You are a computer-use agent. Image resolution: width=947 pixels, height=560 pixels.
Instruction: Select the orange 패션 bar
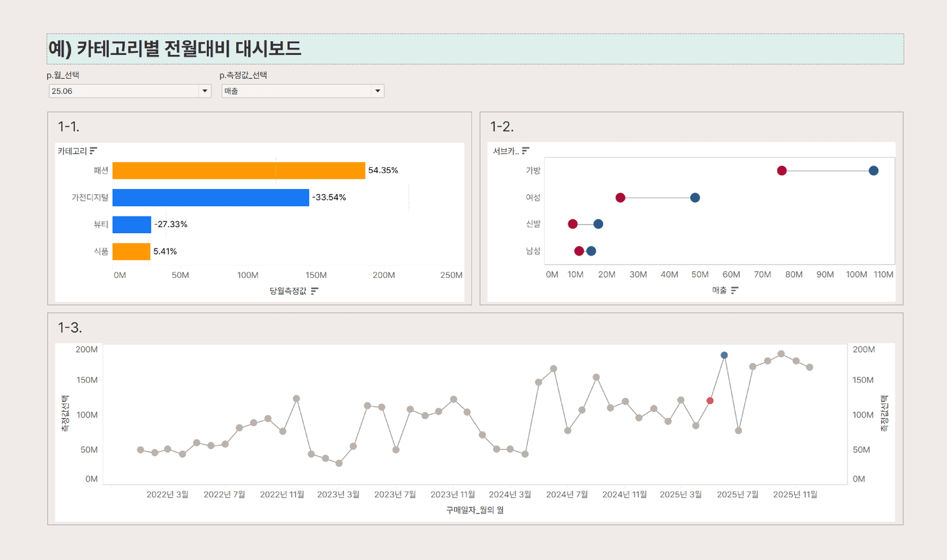click(238, 171)
